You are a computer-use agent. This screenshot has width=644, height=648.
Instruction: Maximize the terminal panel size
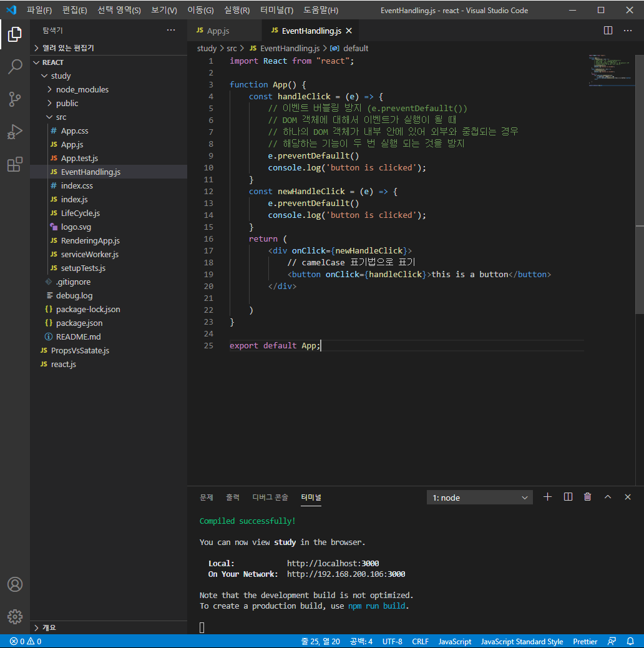point(608,497)
